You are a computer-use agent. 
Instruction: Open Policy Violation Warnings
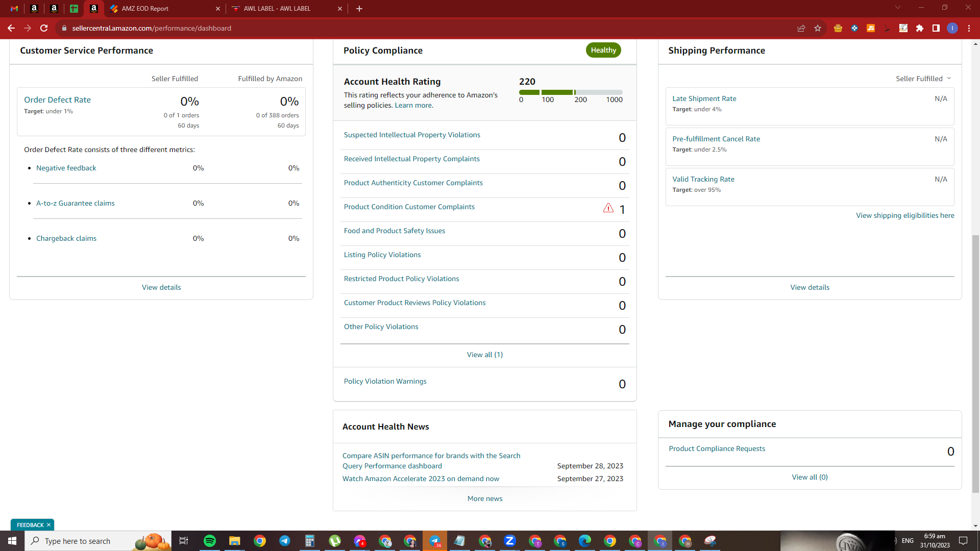[385, 381]
